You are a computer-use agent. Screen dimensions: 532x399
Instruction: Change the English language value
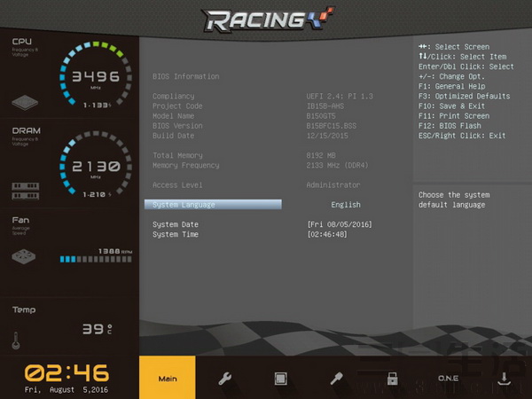pos(346,205)
